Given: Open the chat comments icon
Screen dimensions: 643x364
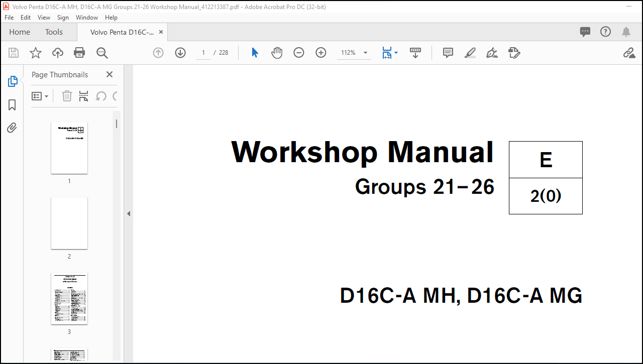Looking at the screenshot, I should click(585, 32).
